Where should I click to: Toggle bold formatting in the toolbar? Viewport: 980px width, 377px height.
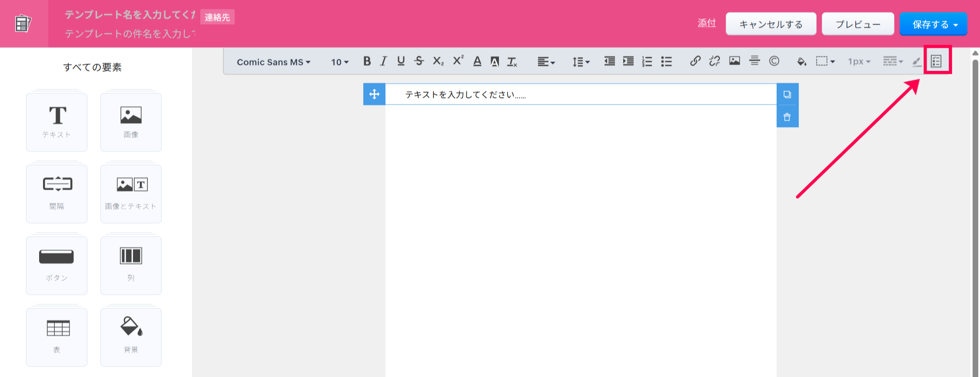(367, 61)
